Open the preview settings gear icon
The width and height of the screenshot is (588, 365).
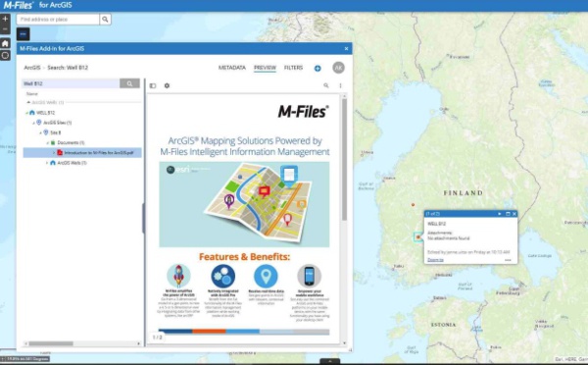click(167, 85)
